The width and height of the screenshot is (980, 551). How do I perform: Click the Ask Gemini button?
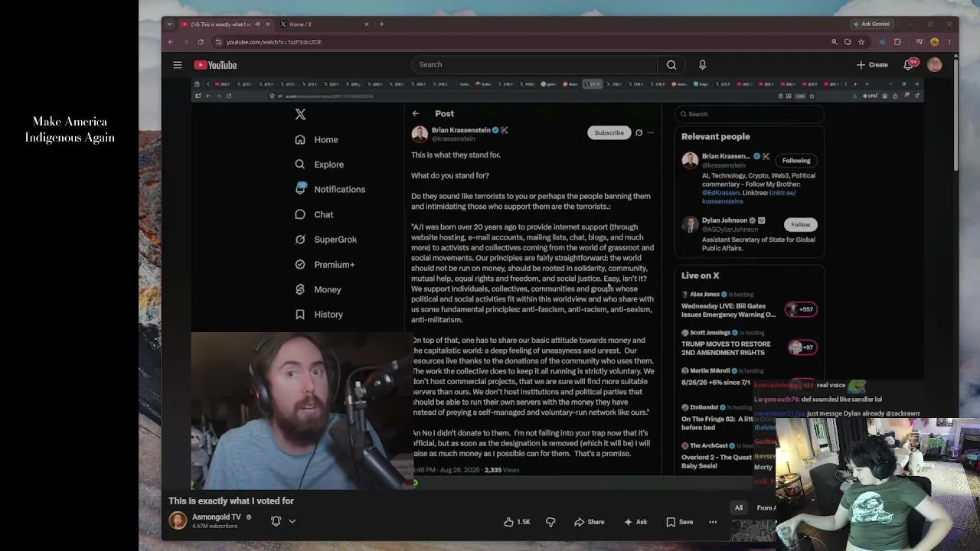(871, 24)
